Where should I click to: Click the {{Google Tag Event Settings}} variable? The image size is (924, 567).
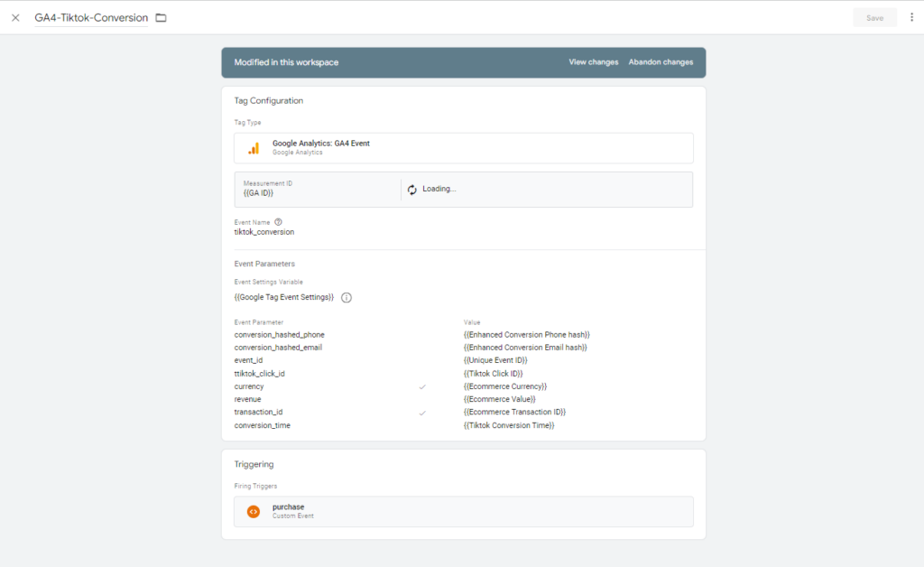[x=284, y=298]
